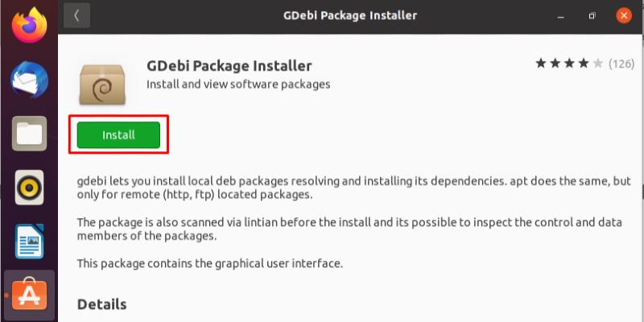Click the Details section heading
The image size is (644, 322).
[x=101, y=304]
